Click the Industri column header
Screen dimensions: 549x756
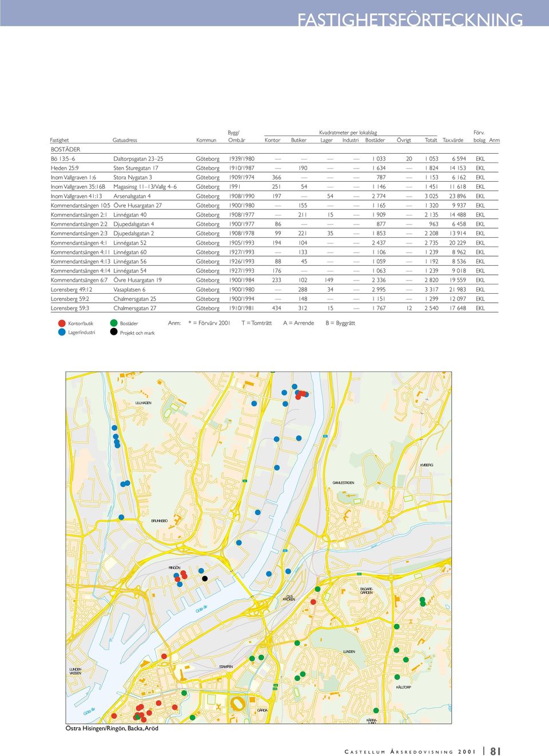351,140
